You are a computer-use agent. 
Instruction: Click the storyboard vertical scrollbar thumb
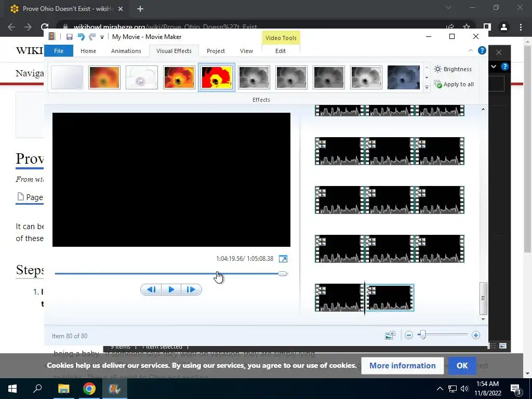(x=483, y=298)
